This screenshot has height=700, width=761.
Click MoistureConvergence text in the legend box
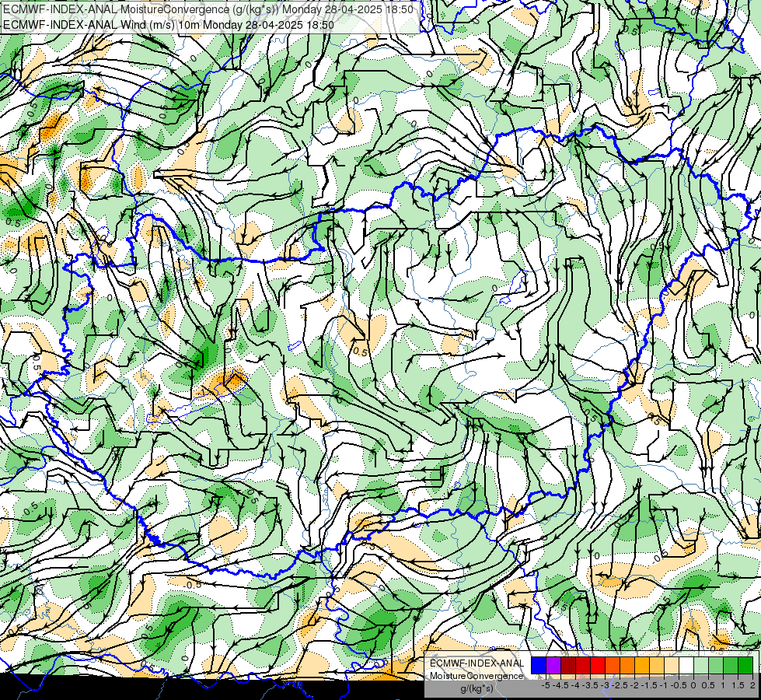coord(476,676)
